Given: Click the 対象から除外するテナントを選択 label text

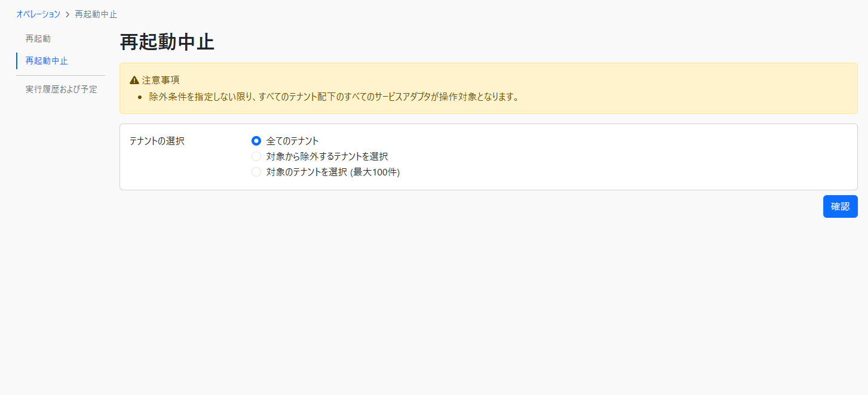Looking at the screenshot, I should (327, 156).
